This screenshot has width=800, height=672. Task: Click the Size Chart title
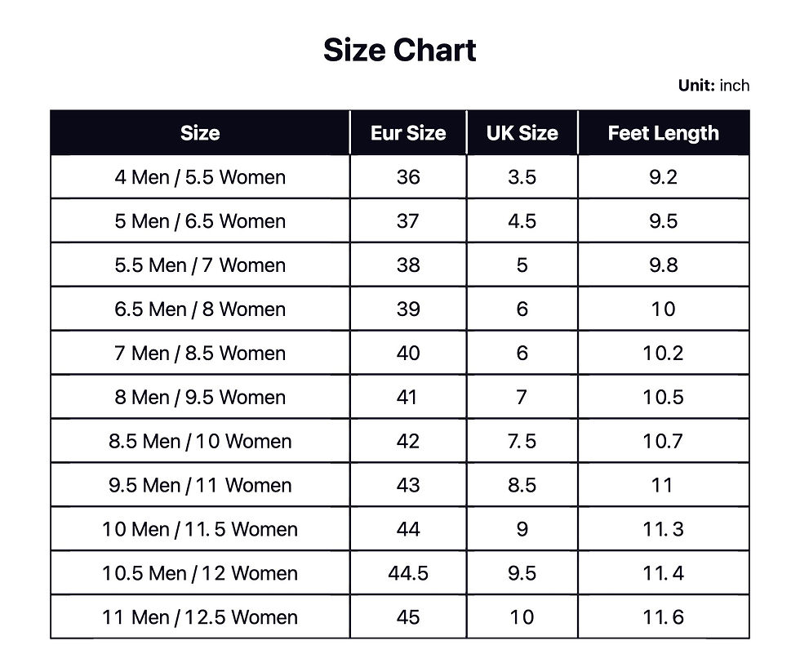[x=399, y=51]
